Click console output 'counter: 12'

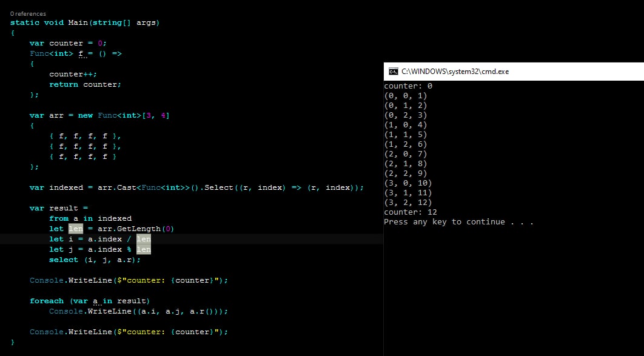411,212
